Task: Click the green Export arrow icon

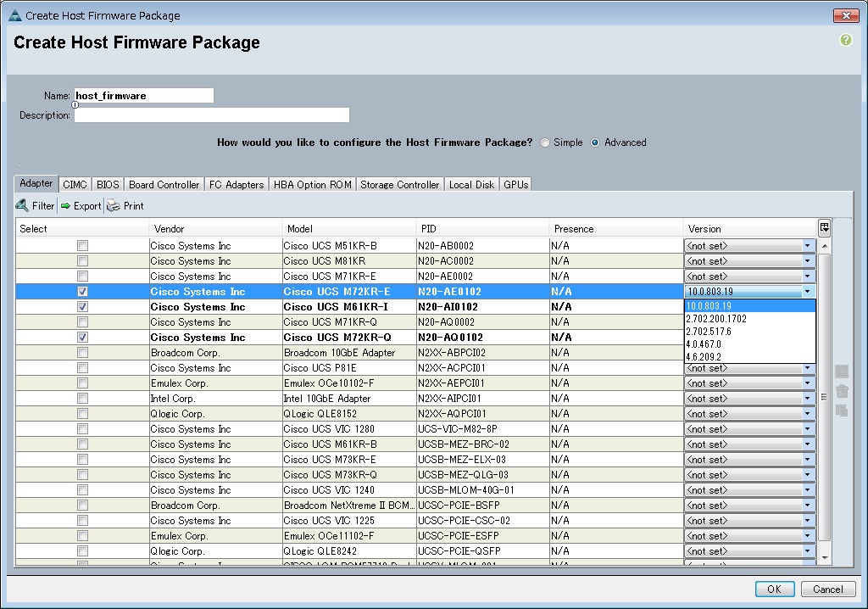Action: pyautogui.click(x=65, y=205)
